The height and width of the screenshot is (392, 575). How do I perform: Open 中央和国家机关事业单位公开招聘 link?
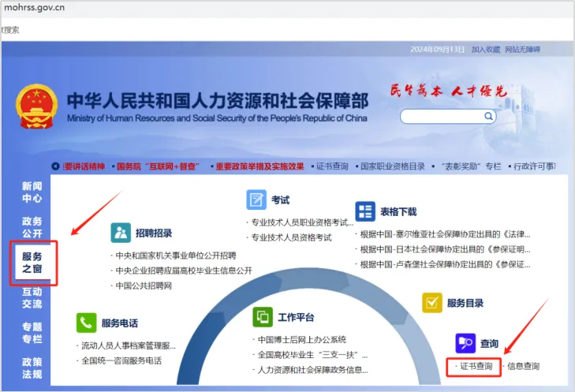176,256
